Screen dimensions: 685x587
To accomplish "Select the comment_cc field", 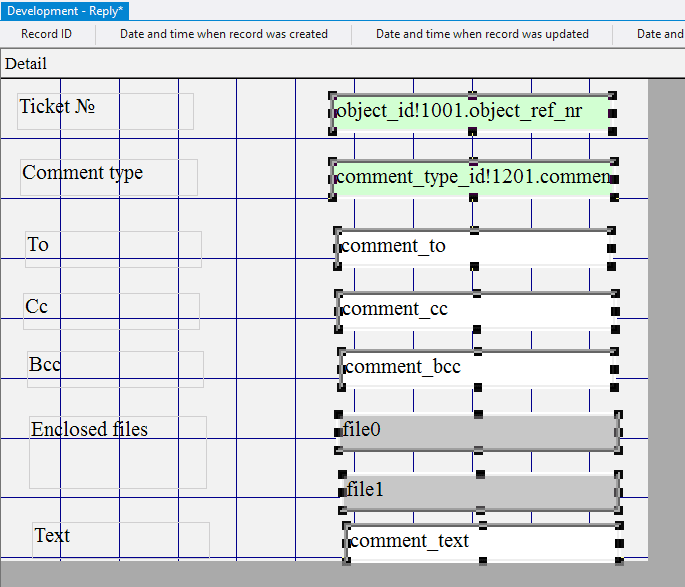I will (x=475, y=309).
